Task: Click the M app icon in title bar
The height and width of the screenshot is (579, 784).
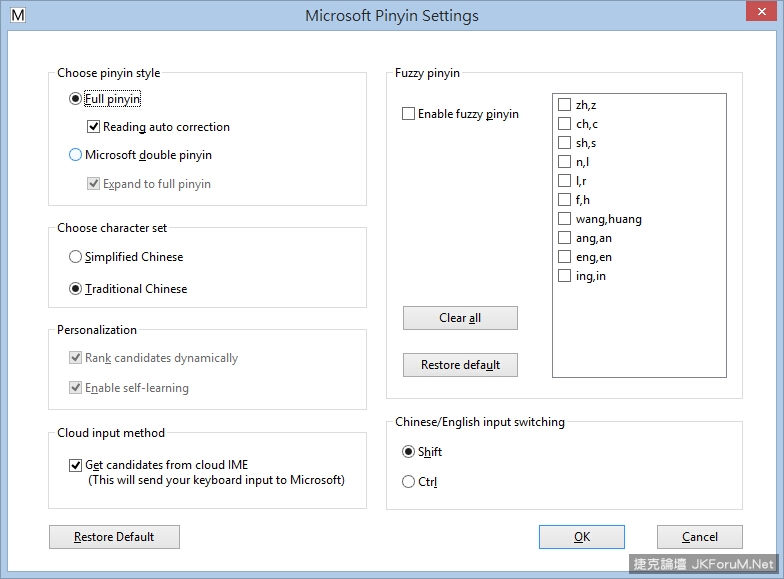Action: coord(17,15)
